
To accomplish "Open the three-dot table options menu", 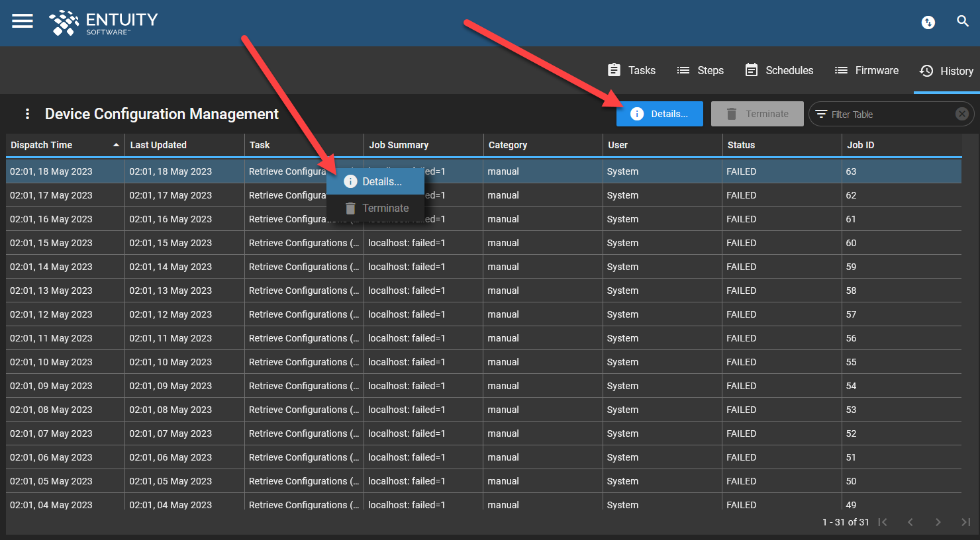I will [27, 113].
